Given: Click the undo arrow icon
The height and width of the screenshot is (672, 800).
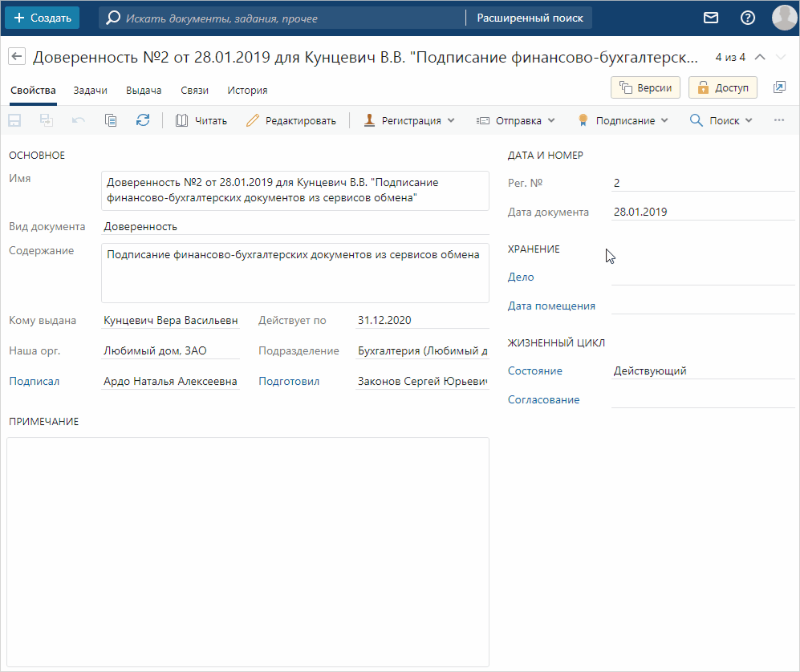Looking at the screenshot, I should coord(79,121).
